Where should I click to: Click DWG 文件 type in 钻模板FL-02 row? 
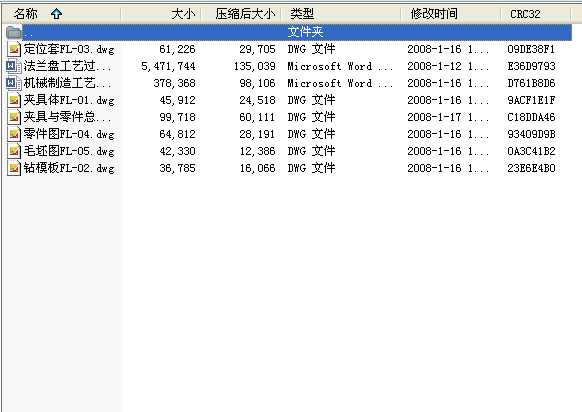coord(311,168)
